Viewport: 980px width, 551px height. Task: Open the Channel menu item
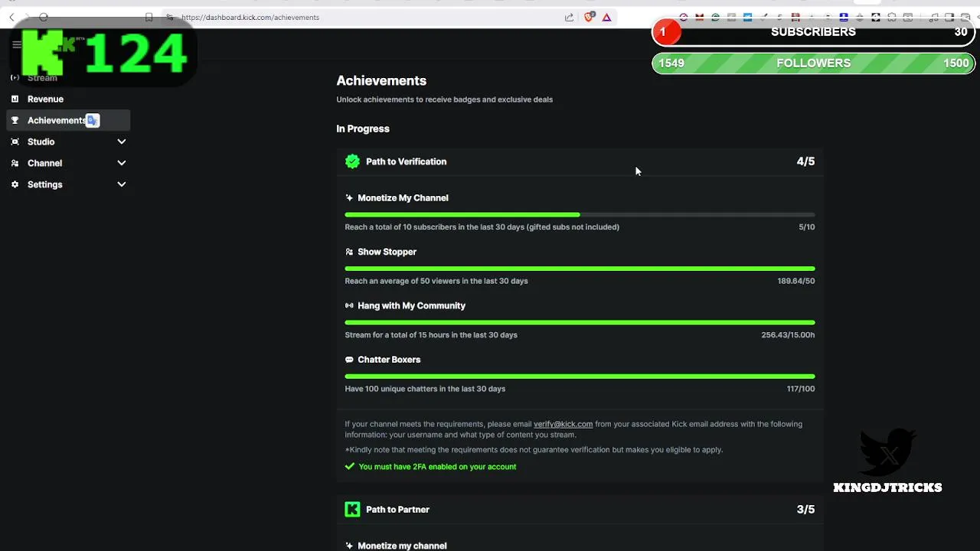point(44,163)
